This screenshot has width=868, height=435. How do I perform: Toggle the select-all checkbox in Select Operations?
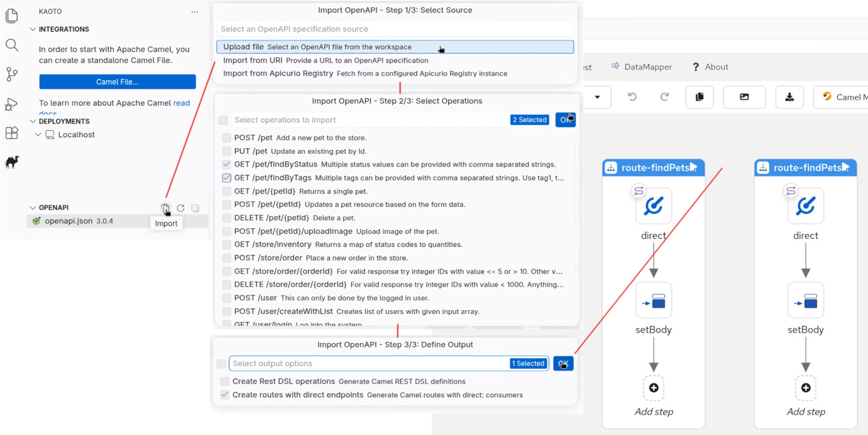(x=223, y=120)
